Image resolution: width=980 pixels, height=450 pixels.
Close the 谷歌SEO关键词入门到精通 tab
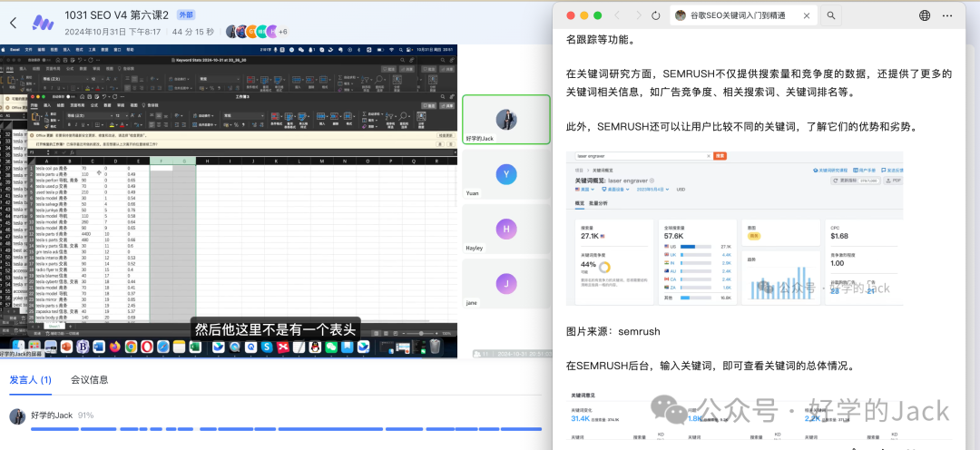tap(807, 15)
